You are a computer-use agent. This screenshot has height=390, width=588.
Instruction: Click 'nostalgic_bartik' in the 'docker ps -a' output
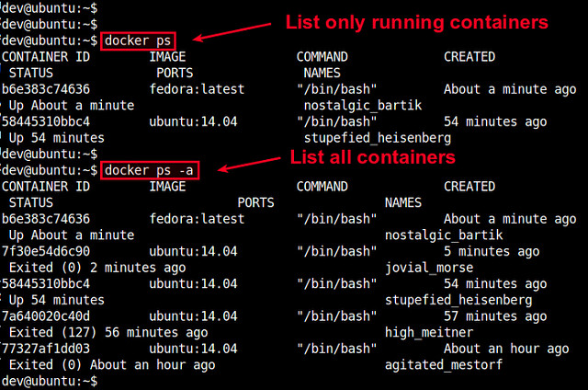pyautogui.click(x=444, y=235)
